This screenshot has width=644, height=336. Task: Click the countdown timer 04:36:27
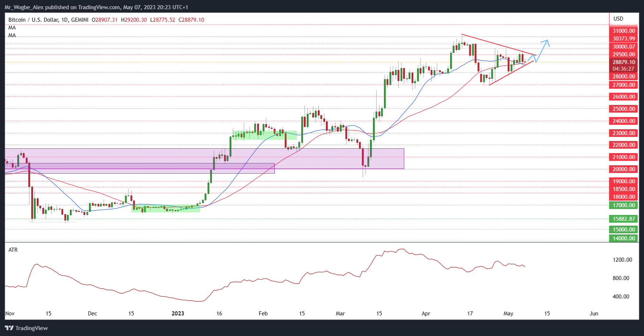pos(623,68)
